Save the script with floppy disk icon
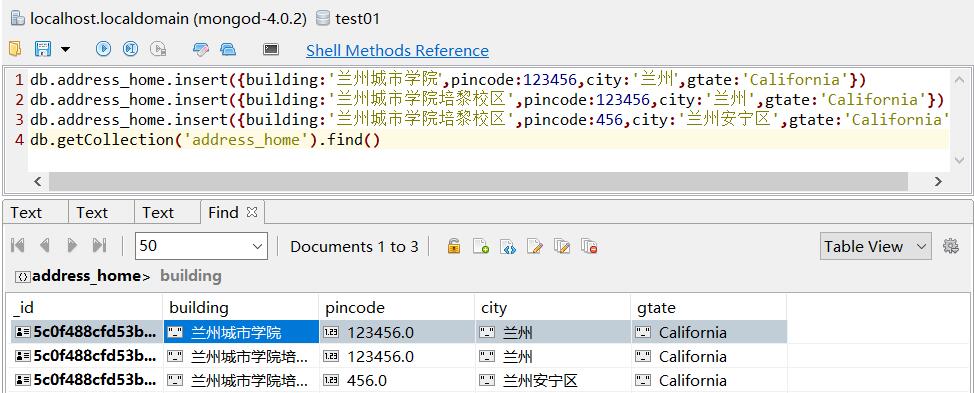Screen dimensions: 974x393 (43, 48)
